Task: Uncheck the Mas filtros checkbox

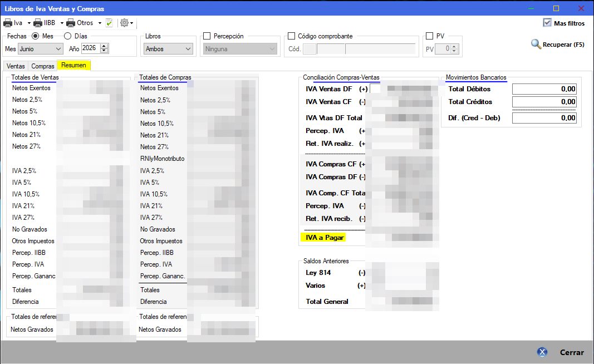Action: pos(547,23)
